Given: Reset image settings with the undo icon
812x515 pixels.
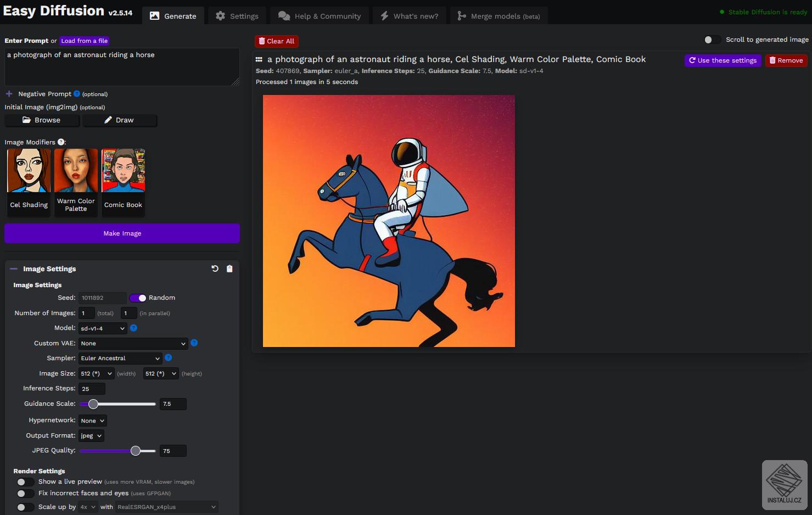Looking at the screenshot, I should pyautogui.click(x=215, y=268).
